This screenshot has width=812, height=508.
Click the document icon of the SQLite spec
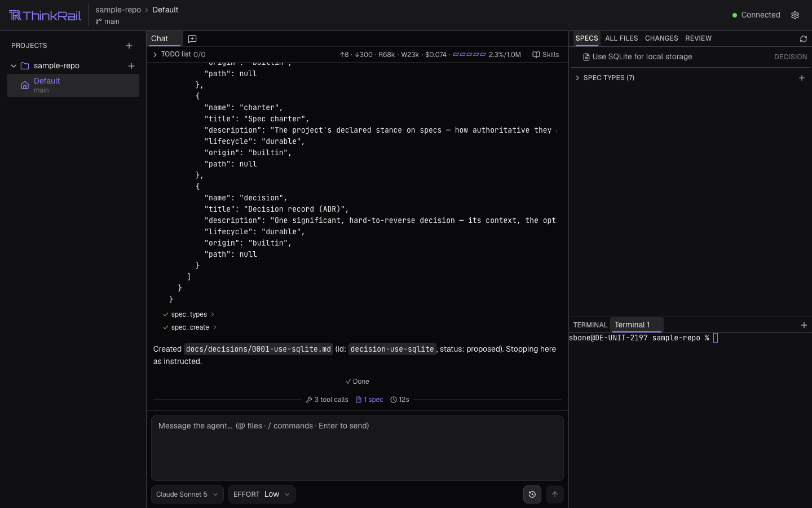[586, 57]
